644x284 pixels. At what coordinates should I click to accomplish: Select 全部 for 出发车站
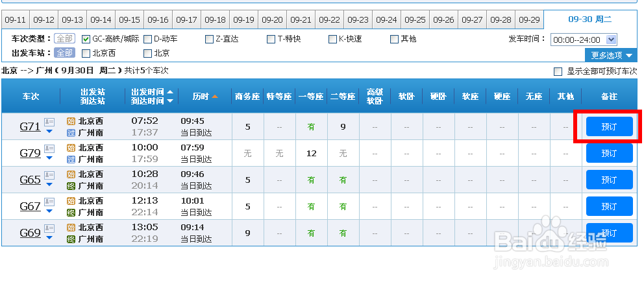(x=64, y=53)
